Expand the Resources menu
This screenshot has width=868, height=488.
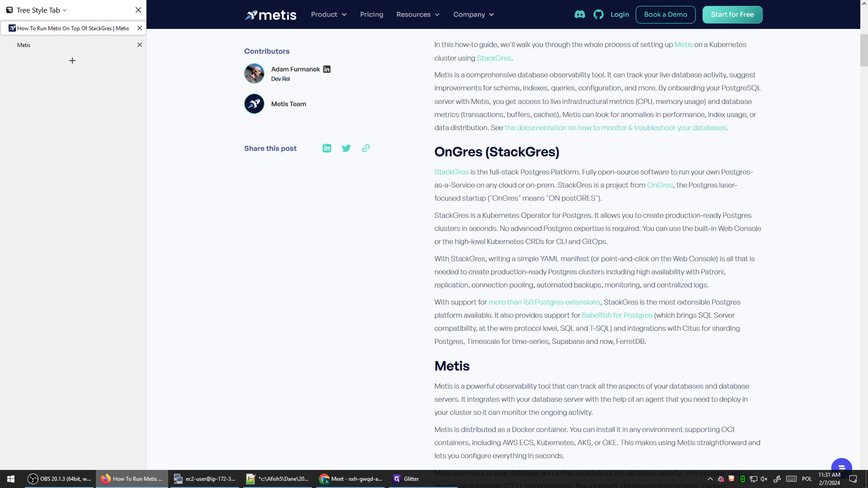[418, 14]
